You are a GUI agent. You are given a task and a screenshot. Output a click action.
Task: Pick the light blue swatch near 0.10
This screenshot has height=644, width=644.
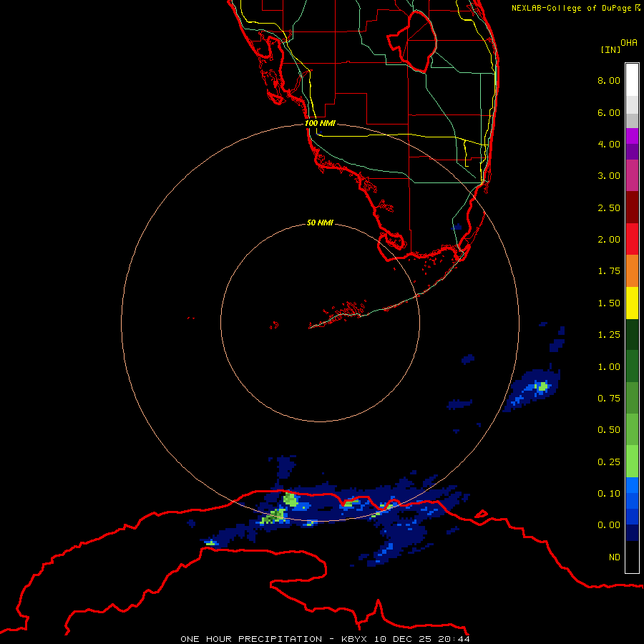[632, 485]
